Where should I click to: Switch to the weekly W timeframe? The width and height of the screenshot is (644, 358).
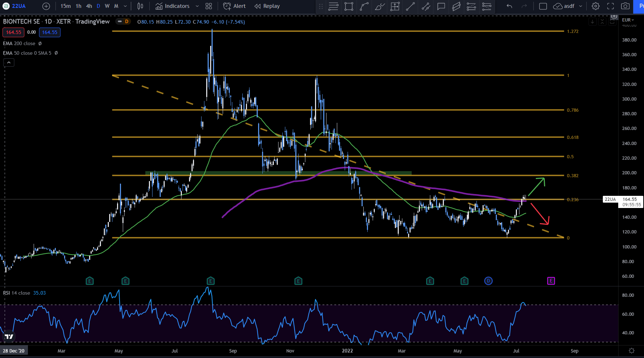(x=107, y=6)
